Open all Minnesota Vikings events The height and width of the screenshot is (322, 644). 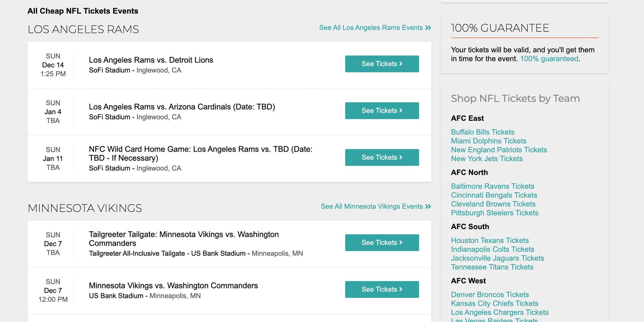coord(372,207)
